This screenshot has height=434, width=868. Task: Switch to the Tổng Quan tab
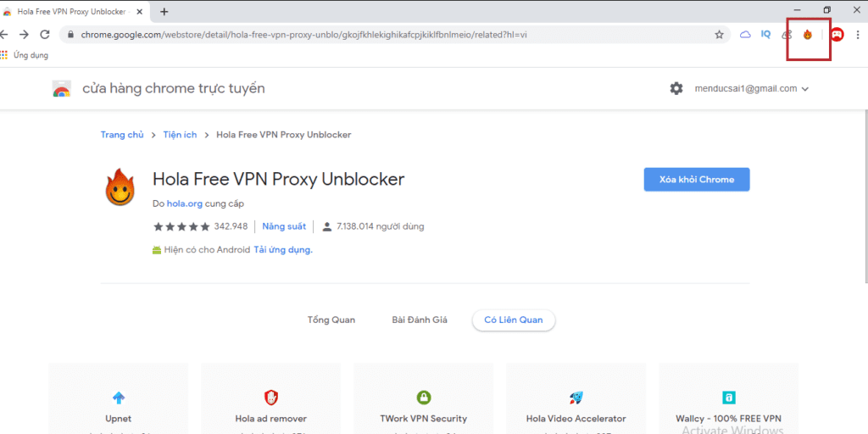pyautogui.click(x=331, y=320)
